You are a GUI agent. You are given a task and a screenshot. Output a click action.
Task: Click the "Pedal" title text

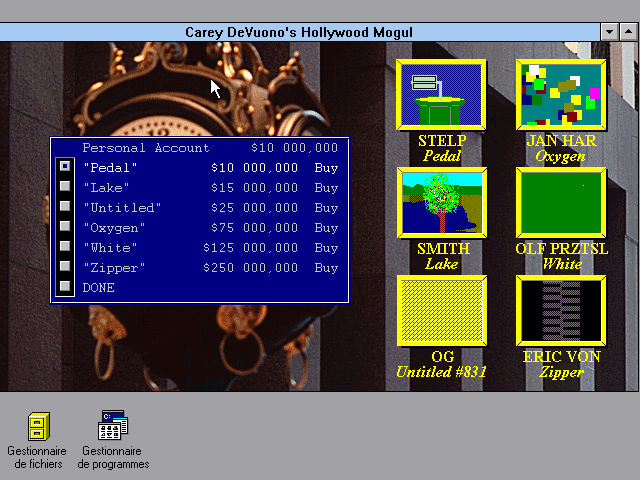click(x=110, y=168)
